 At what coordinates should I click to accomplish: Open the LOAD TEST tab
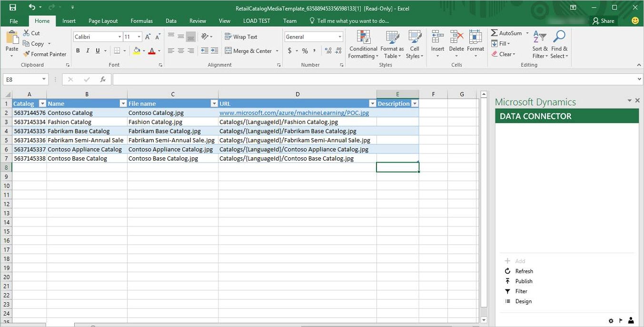[x=256, y=20]
